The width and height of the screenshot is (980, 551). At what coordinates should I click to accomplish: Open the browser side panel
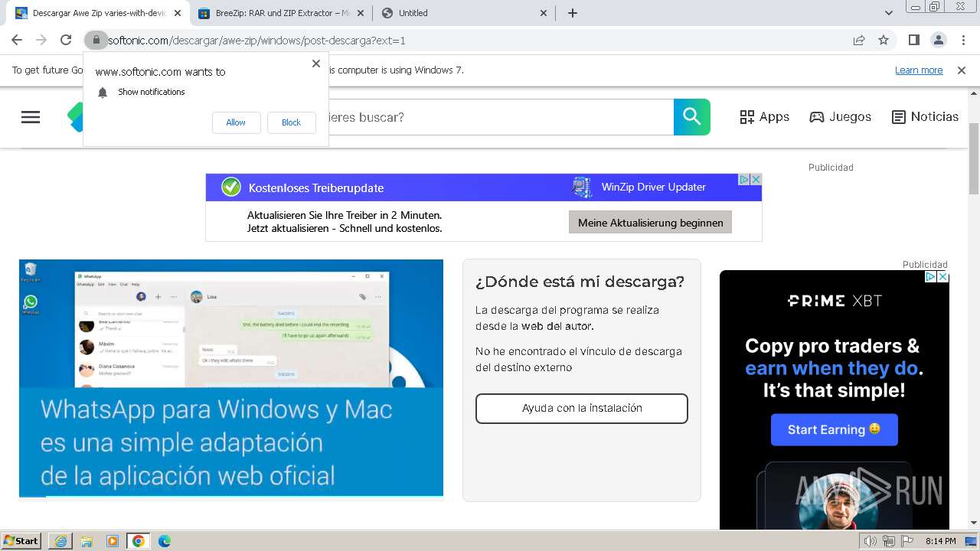tap(913, 40)
